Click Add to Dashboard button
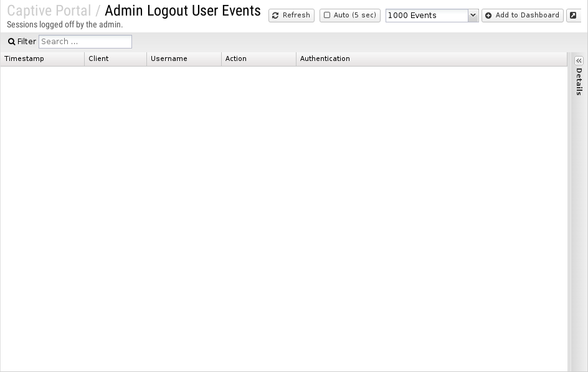 523,16
